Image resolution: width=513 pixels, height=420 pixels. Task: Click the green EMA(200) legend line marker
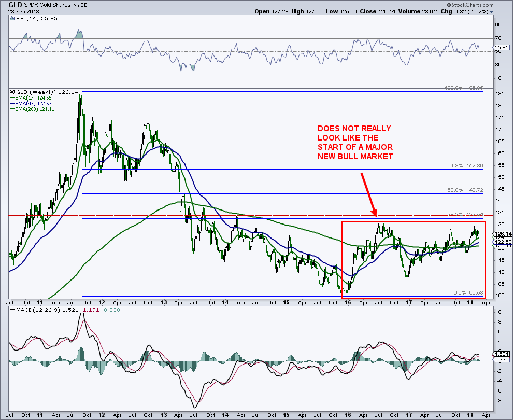pos(12,109)
